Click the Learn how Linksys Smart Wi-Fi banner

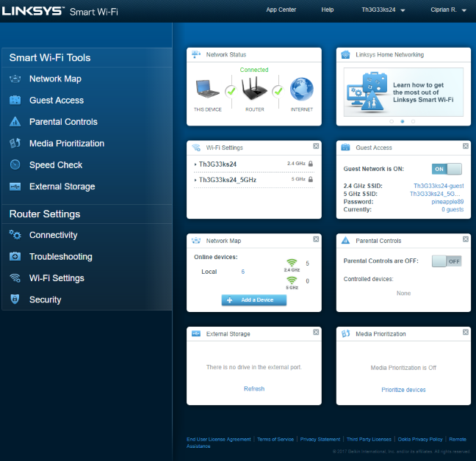point(403,92)
